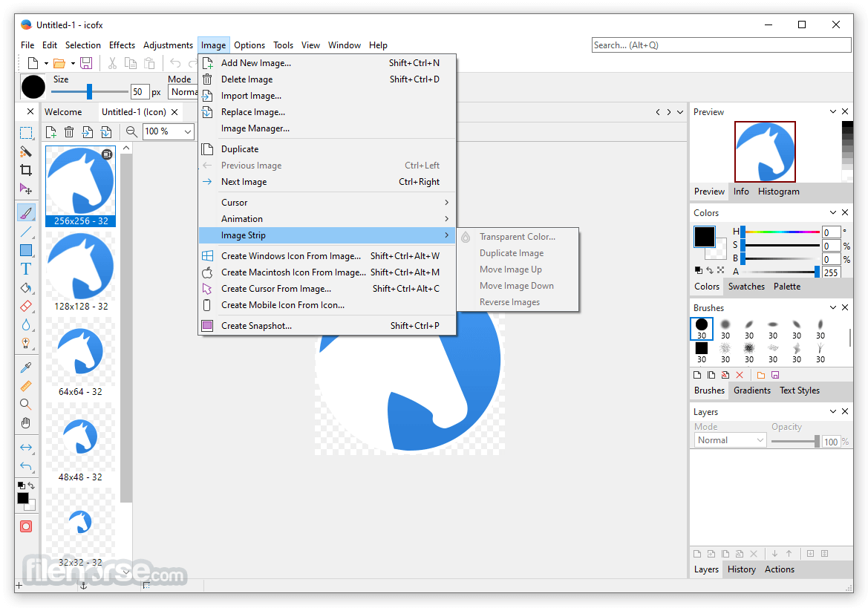868x608 pixels.
Task: Switch to the Welcome tab
Action: [x=63, y=112]
